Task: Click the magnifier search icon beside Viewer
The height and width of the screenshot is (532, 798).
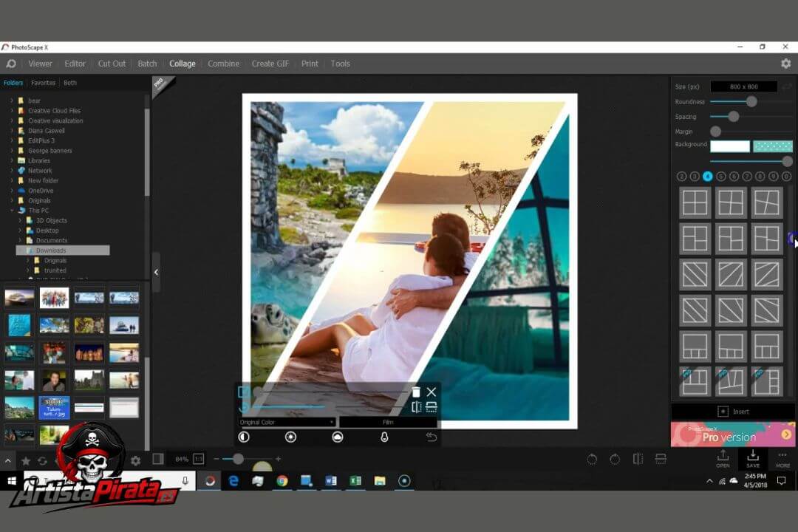Action: (10, 64)
